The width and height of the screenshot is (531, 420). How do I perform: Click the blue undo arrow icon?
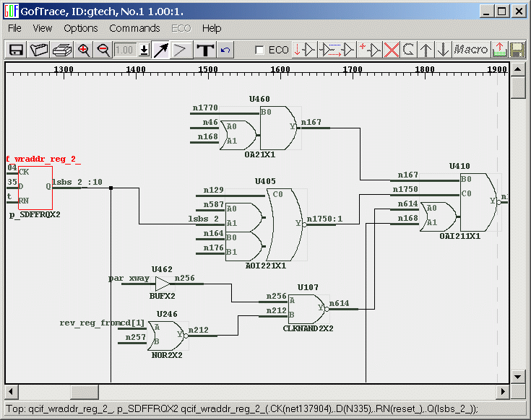pyautogui.click(x=225, y=50)
